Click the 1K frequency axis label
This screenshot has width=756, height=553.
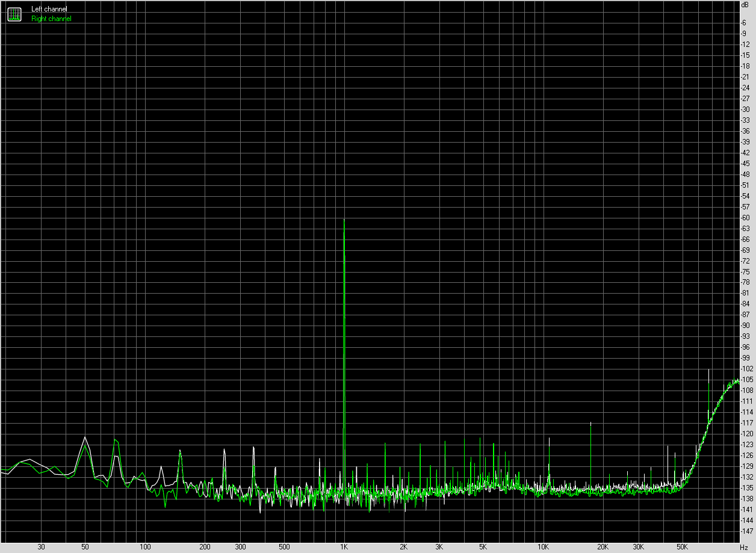pyautogui.click(x=344, y=547)
